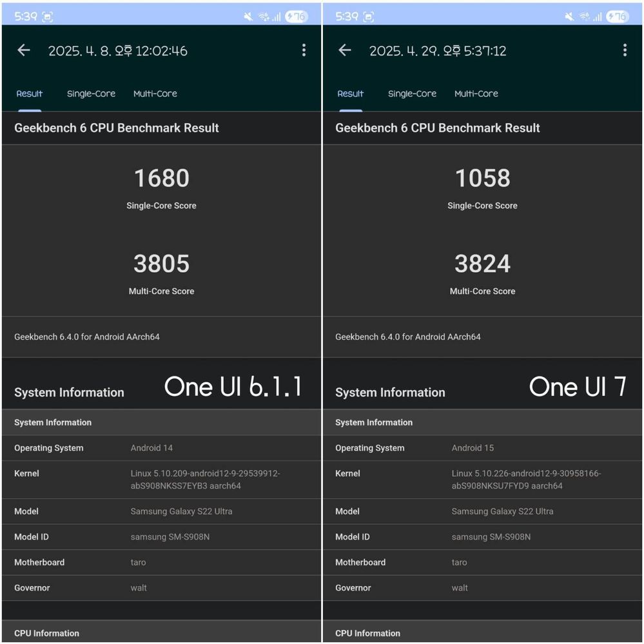644x644 pixels.
Task: Tap 'Geekbench 6.4.0 for Android AArch64' in One UI 7 screenshot
Action: tap(408, 337)
